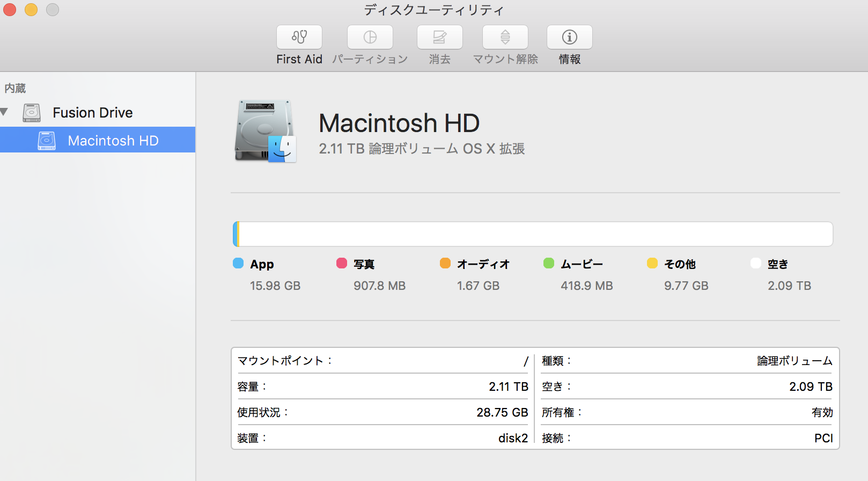Select Macintosh HD in the sidebar
This screenshot has height=481, width=868.
113,141
